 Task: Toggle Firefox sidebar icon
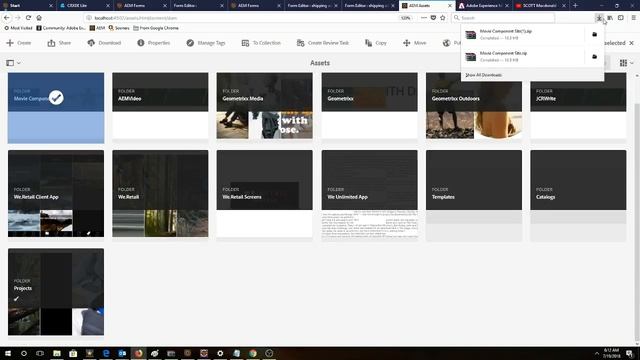point(621,18)
